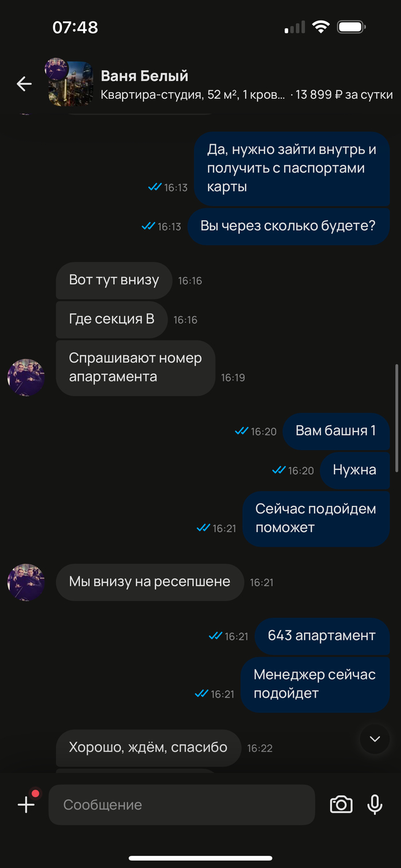Focus the Сообщение message input field
Screen dimensions: 401x868
click(x=182, y=804)
